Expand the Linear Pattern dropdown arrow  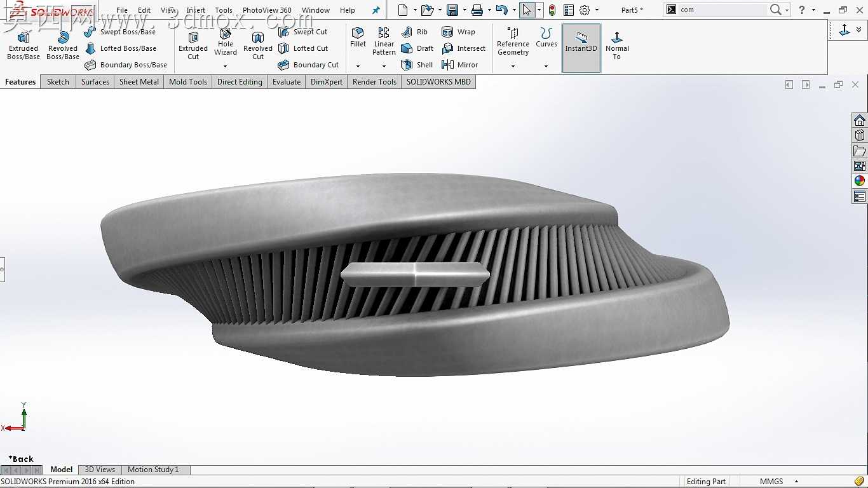pos(384,66)
